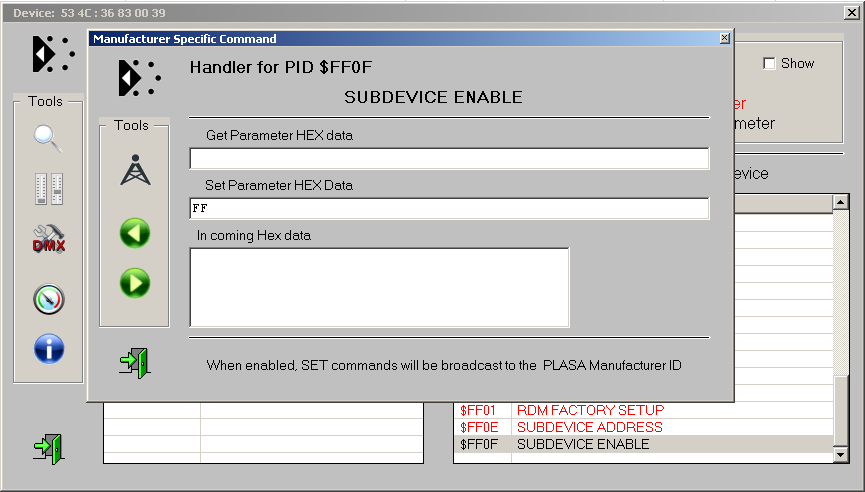Click the dialog's exit door icon

pos(134,361)
